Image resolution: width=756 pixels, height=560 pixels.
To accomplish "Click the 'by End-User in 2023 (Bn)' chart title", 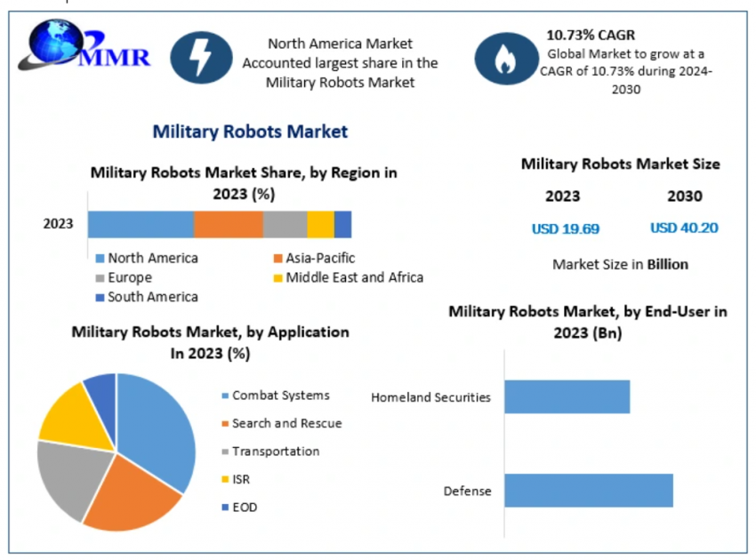I will coord(588,323).
